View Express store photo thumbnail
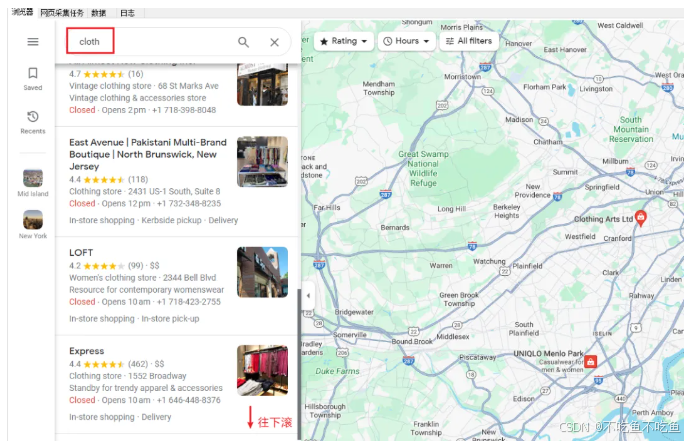 click(x=262, y=370)
